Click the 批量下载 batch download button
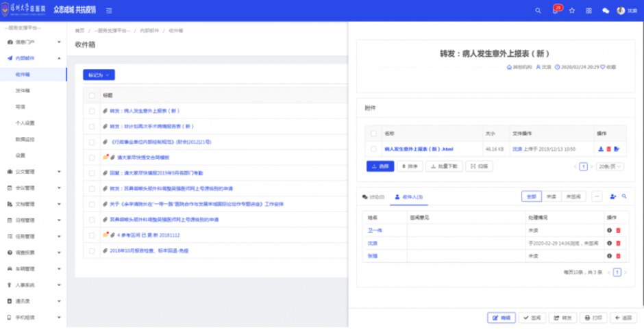This screenshot has height=330, width=644. [444, 166]
